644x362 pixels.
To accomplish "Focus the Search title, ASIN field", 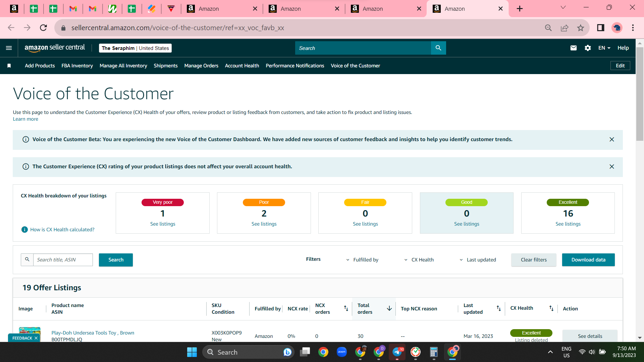I will tap(63, 260).
